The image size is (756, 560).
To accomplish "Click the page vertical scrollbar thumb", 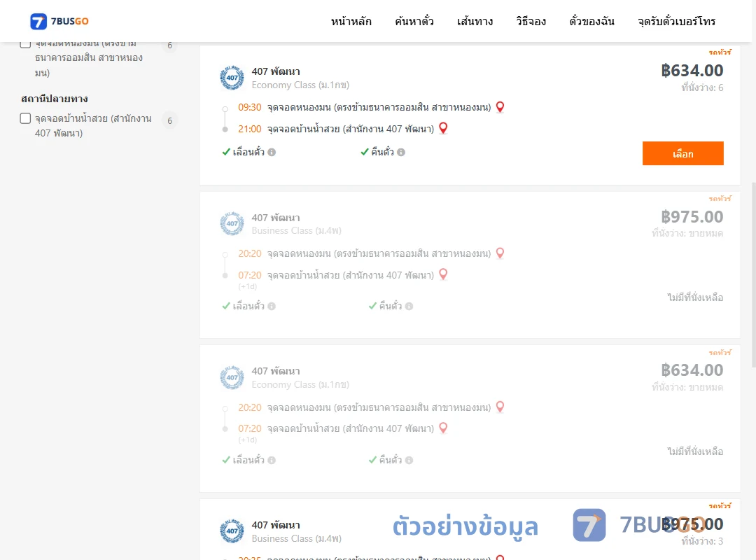I will coord(753,275).
